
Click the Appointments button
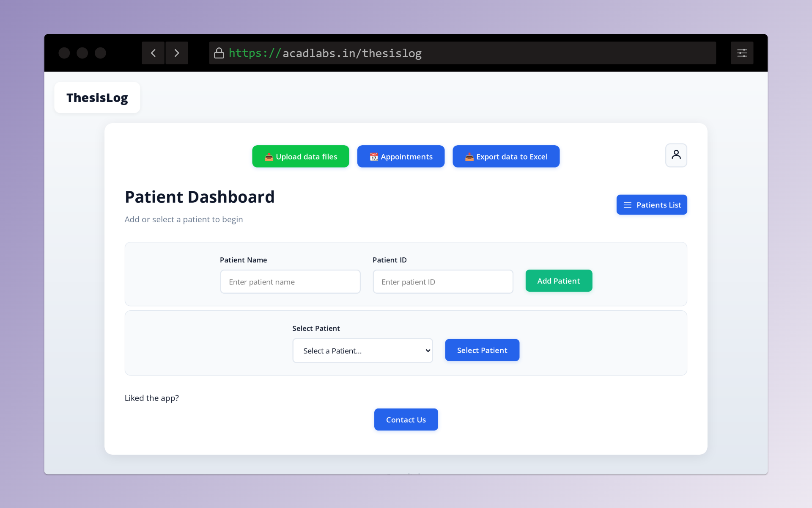tap(401, 156)
